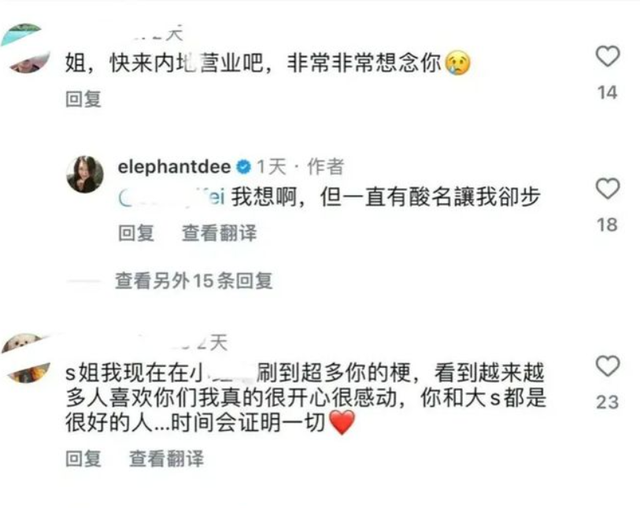Open elephantdee's profile picture
Image resolution: width=640 pixels, height=508 pixels.
click(x=85, y=174)
